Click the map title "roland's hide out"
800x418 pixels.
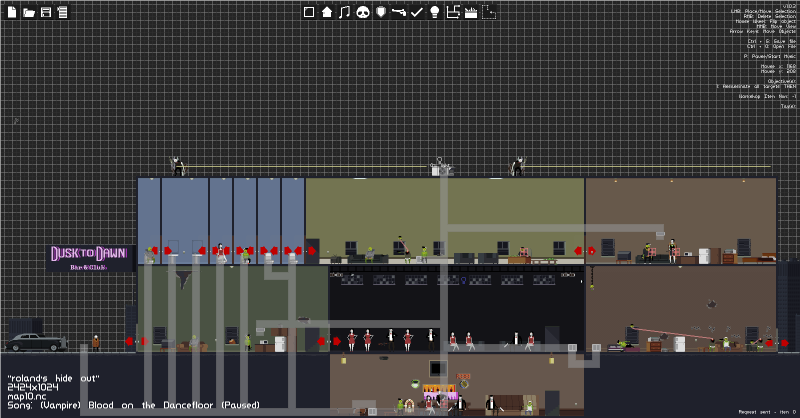click(53, 378)
